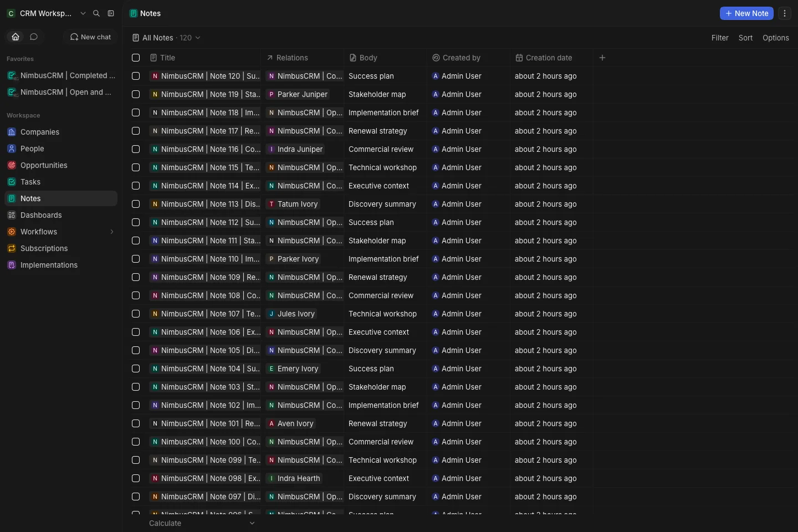The image size is (798, 532).
Task: Click the Created by column icon
Action: click(436, 58)
